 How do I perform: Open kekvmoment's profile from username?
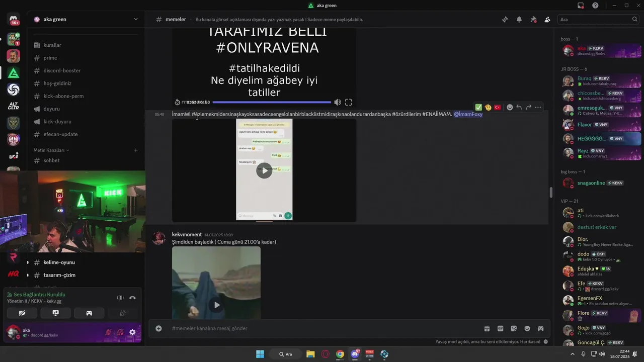[187, 235]
